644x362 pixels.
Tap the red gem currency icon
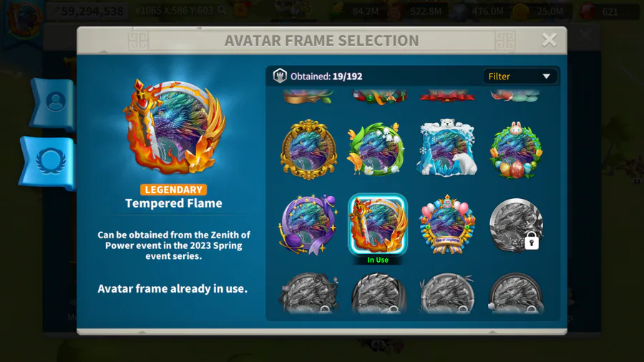coord(587,11)
